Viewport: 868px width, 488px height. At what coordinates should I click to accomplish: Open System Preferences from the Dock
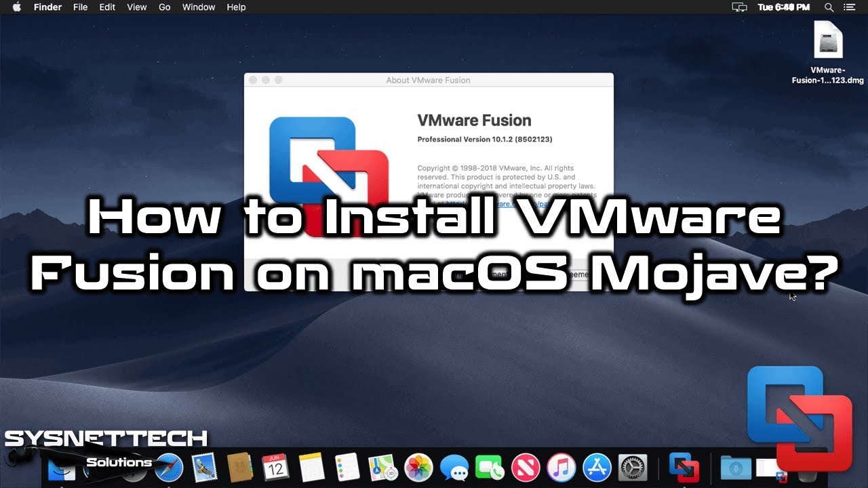pos(633,468)
